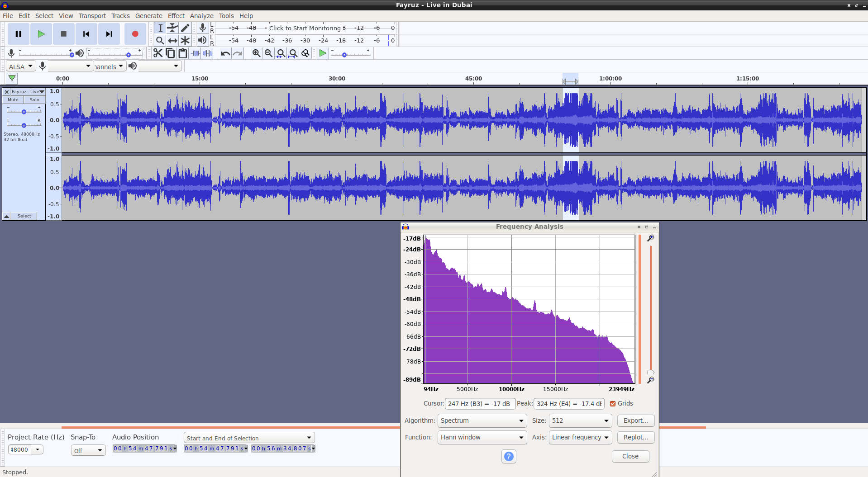Screen dimensions: 868x477
Task: Click the Export... button in Frequency Analysis
Action: pos(636,420)
